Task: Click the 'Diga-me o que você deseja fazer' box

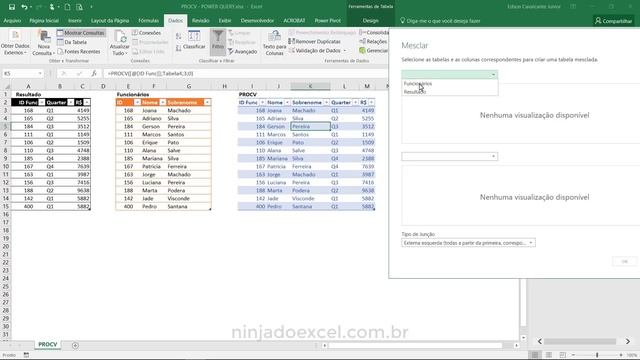Action: pyautogui.click(x=439, y=21)
